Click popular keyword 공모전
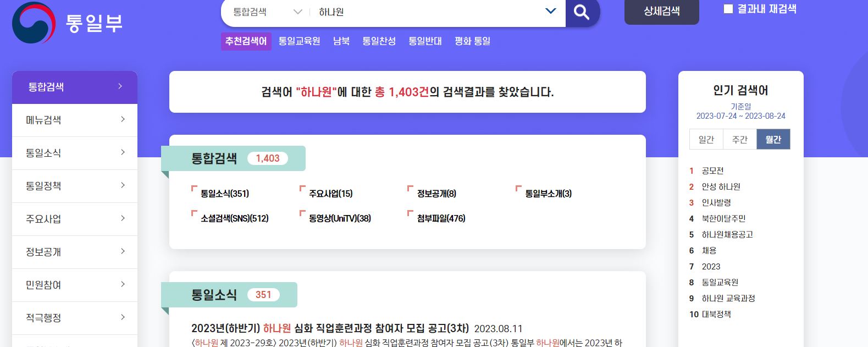This screenshot has width=868, height=347. pos(712,171)
